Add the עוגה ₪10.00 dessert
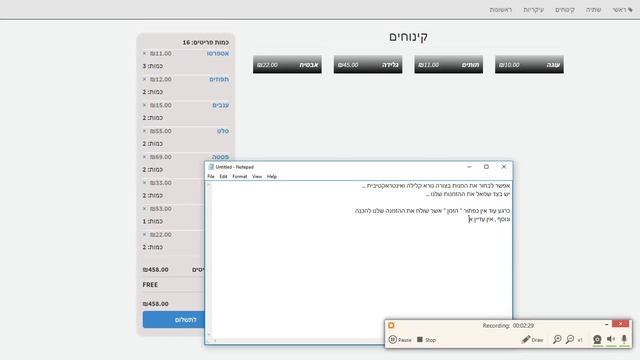This screenshot has width=640, height=360. [529, 64]
